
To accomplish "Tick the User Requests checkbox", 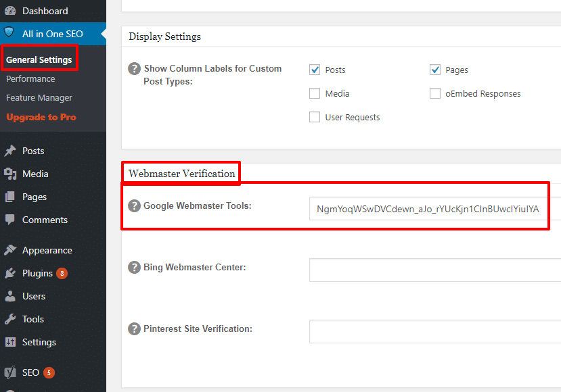I will click(x=315, y=117).
